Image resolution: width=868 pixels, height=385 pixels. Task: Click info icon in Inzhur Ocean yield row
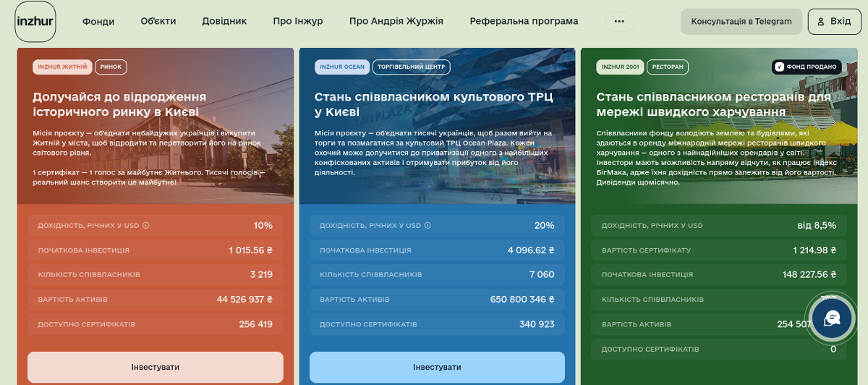(x=427, y=226)
